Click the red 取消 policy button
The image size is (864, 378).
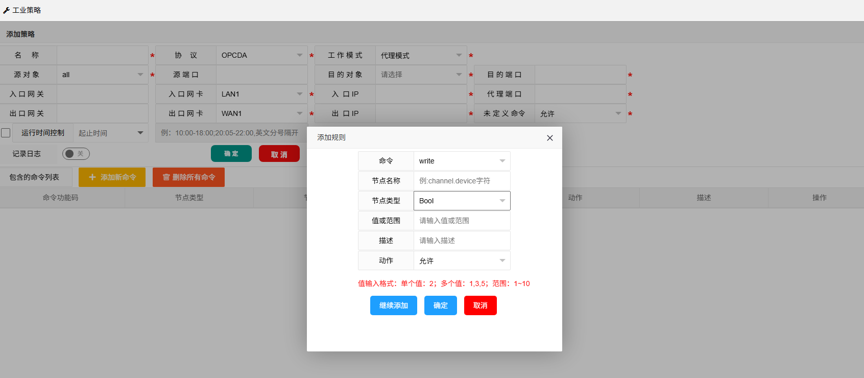279,154
